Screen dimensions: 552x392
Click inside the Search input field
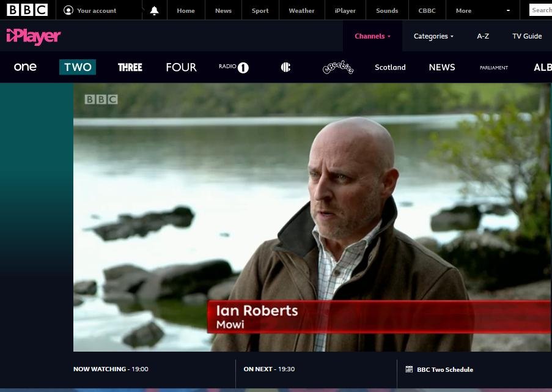coord(540,10)
